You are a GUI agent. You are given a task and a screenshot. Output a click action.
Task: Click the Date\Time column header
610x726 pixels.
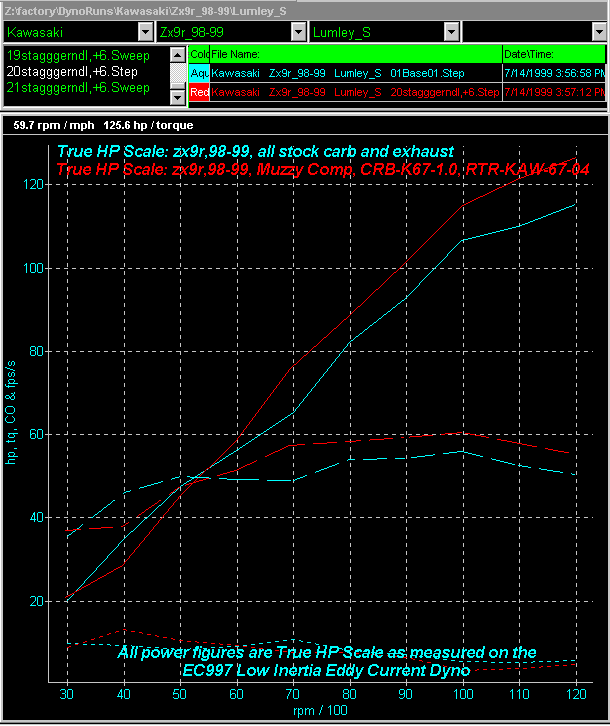pos(554,54)
